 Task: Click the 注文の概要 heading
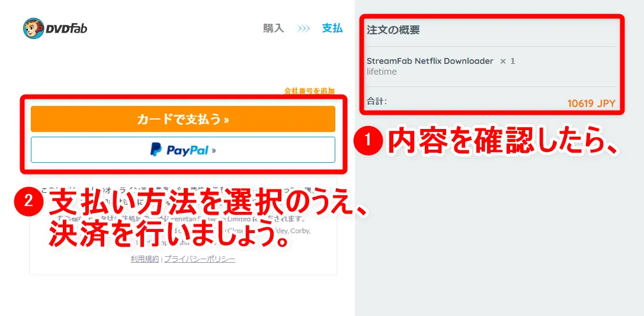click(x=393, y=30)
